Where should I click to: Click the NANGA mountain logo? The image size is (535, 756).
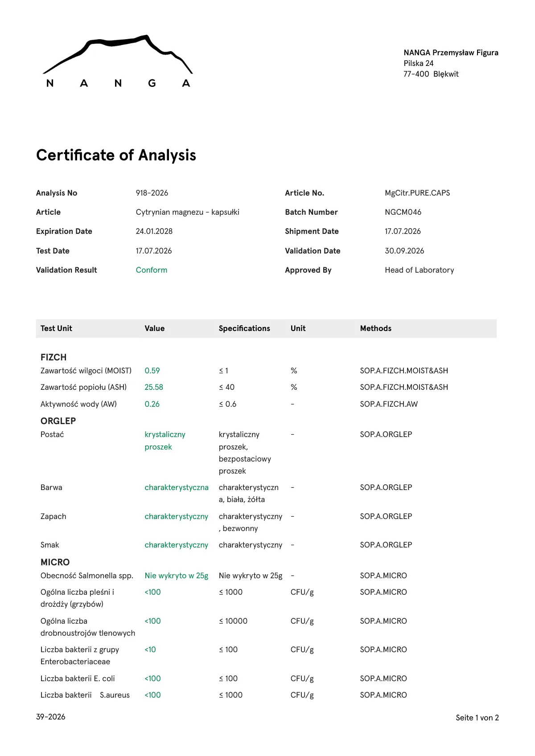[118, 61]
